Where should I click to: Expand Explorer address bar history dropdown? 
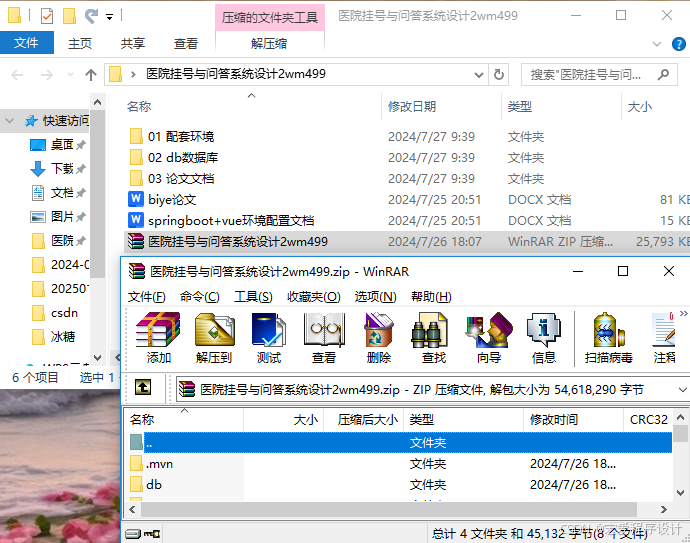pos(479,75)
